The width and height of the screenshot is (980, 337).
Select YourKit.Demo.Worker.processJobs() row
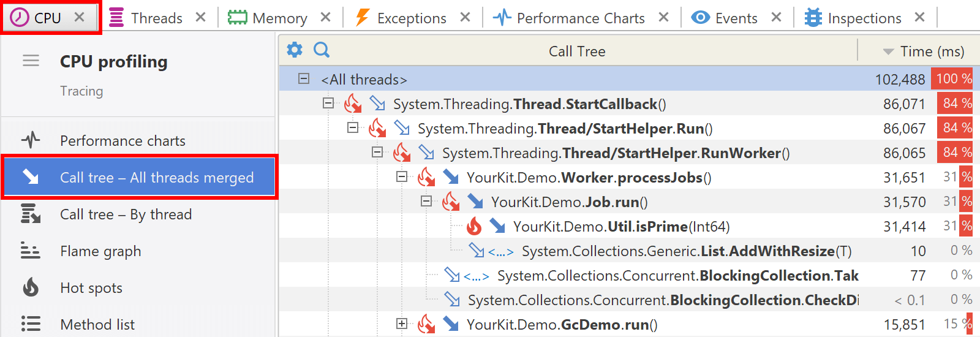click(630, 177)
